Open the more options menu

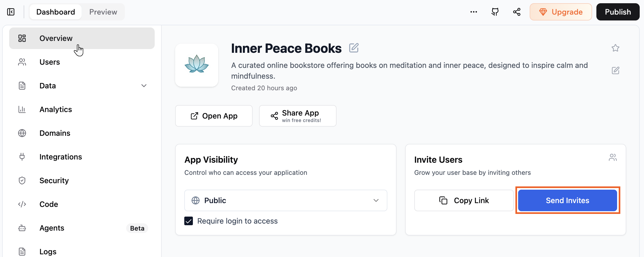pos(473,12)
